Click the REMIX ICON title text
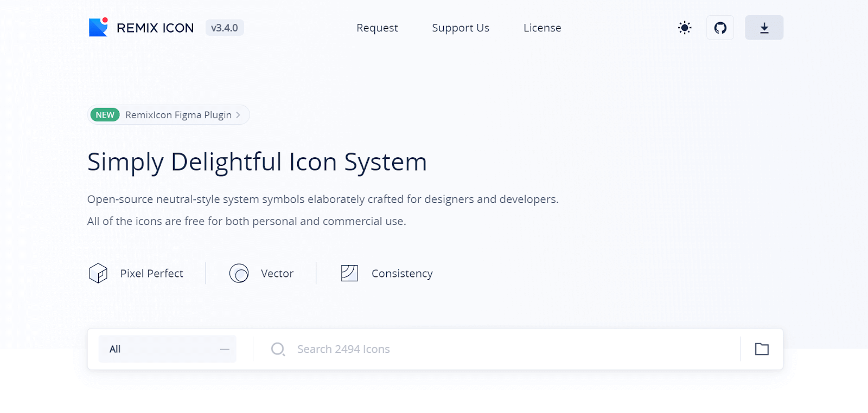Viewport: 868px width, 413px height. pyautogui.click(x=155, y=28)
